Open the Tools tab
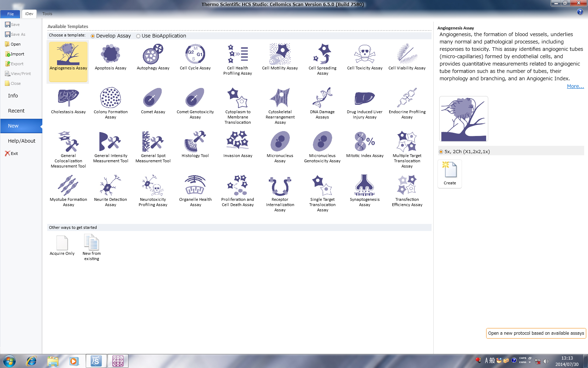The height and width of the screenshot is (368, 588). (x=47, y=14)
